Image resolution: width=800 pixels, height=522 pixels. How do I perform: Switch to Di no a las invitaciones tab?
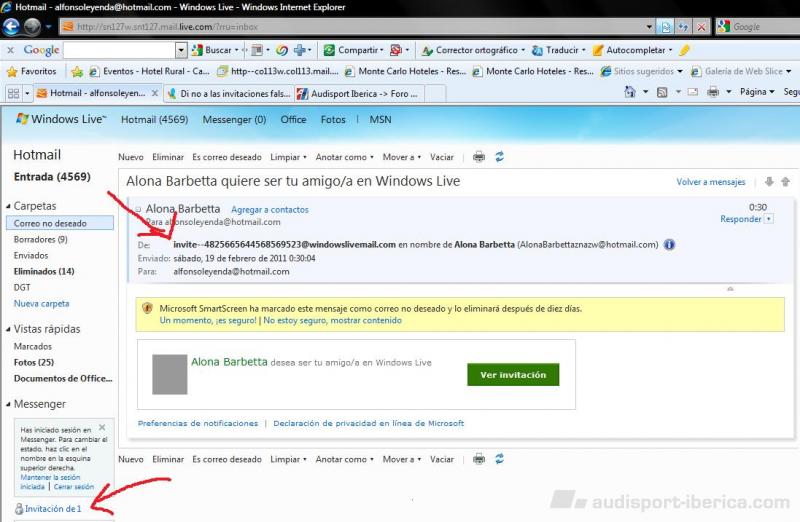point(229,93)
